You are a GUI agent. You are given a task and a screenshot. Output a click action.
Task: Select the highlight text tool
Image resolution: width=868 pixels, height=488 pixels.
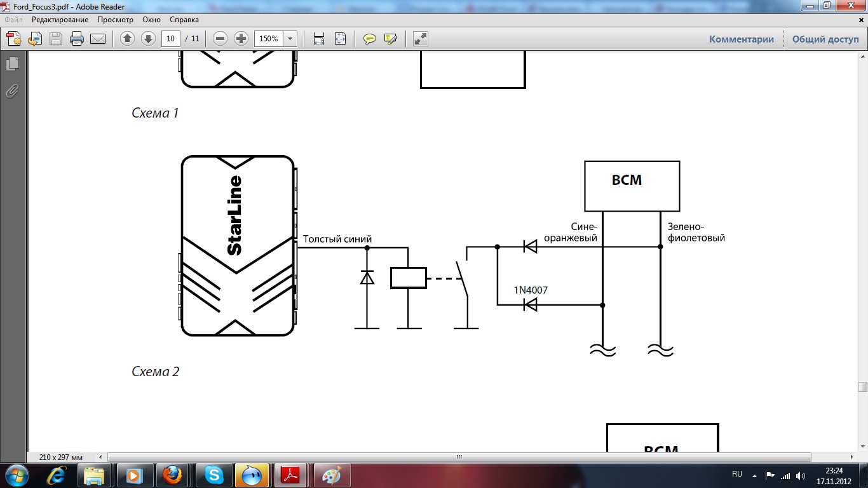[390, 39]
